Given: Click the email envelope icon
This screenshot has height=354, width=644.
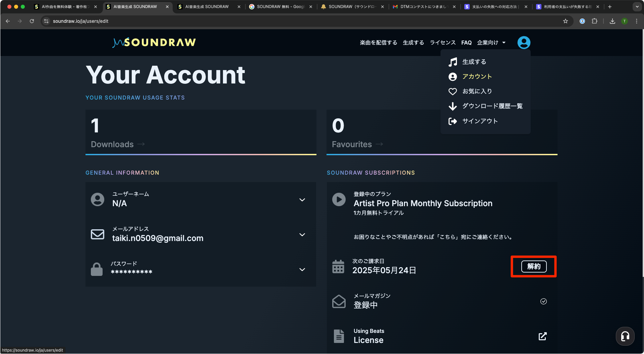Looking at the screenshot, I should tap(98, 234).
